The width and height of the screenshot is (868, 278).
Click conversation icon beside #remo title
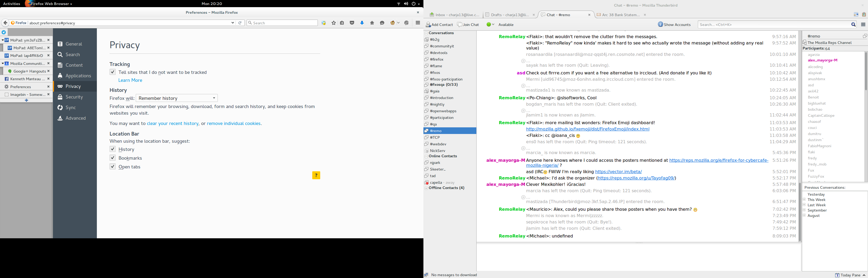865,36
